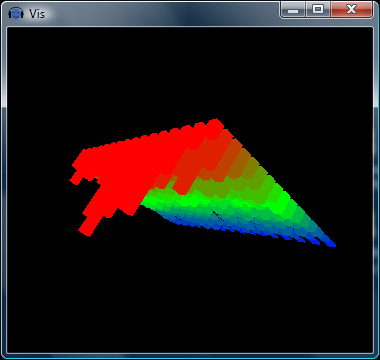Viewport: 380px width, 360px height.
Task: Click the Vis app icon in title bar
Action: [16, 13]
